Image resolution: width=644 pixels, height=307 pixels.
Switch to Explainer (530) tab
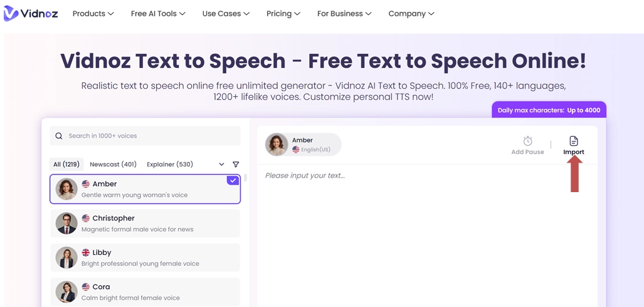coord(170,164)
